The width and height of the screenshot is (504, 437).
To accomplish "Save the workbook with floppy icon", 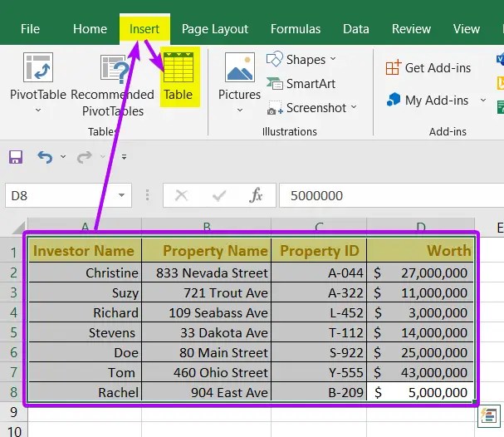I will tap(16, 157).
